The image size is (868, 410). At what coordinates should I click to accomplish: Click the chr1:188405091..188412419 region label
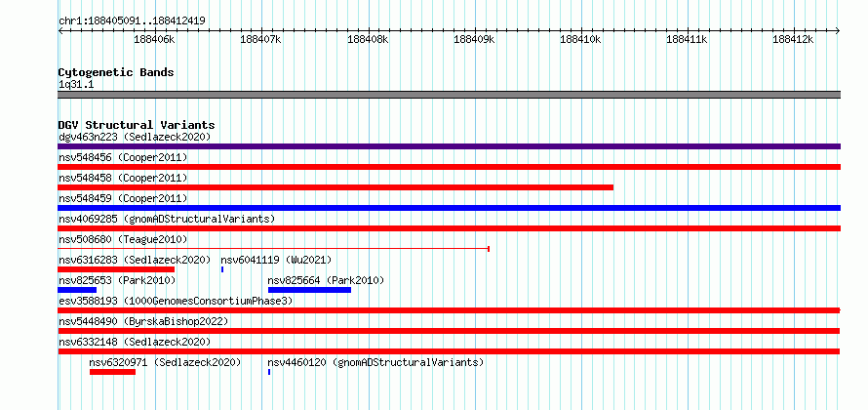(132, 21)
